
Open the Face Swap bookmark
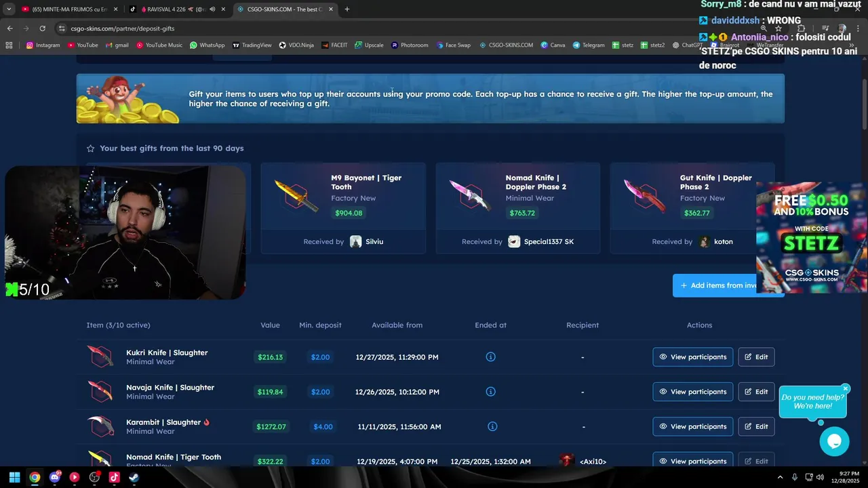[x=452, y=45]
